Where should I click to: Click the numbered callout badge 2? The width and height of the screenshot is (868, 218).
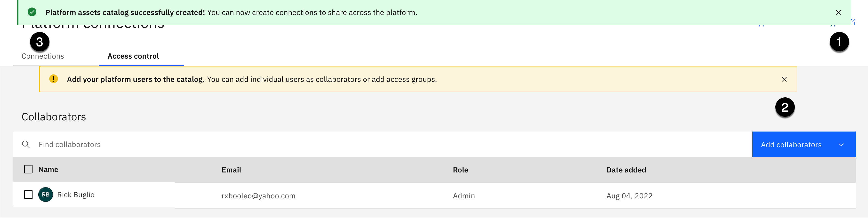[785, 107]
